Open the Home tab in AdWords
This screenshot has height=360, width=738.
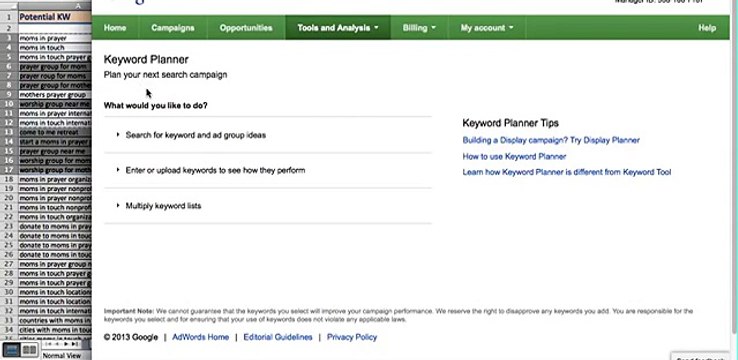tap(115, 28)
